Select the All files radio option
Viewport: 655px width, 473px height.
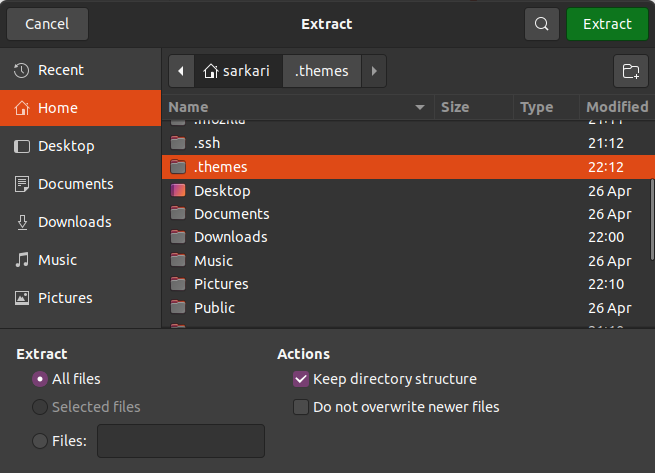[x=40, y=379]
